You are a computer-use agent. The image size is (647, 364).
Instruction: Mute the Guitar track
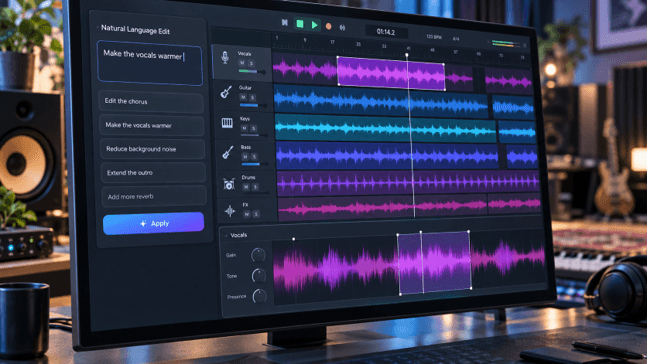pyautogui.click(x=243, y=97)
